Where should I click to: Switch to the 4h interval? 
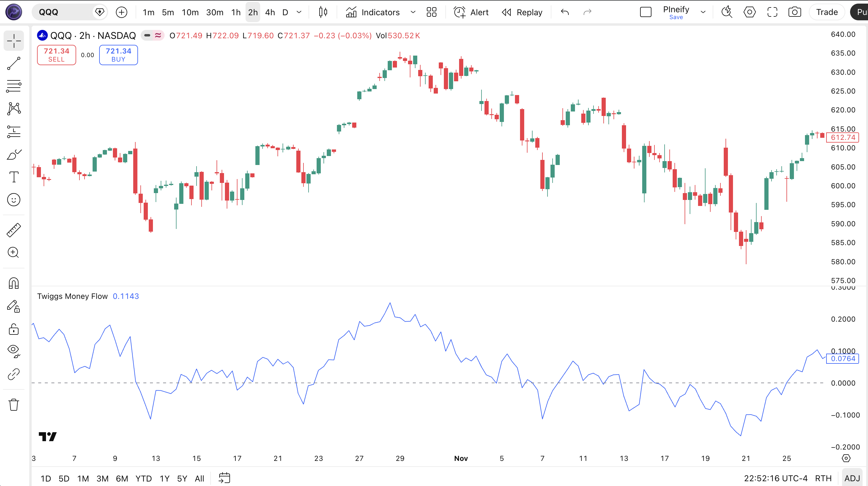click(x=270, y=12)
